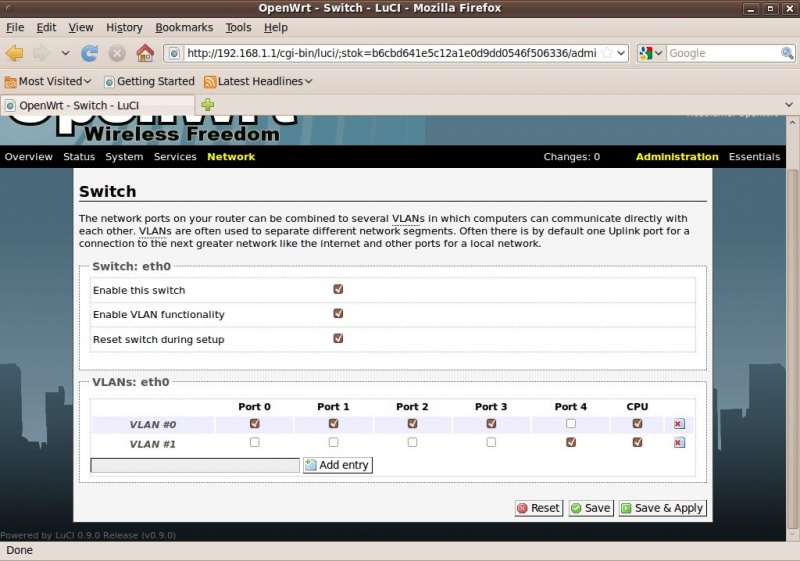The height and width of the screenshot is (561, 800).
Task: Toggle Reset switch during setup checkbox
Action: coord(338,338)
